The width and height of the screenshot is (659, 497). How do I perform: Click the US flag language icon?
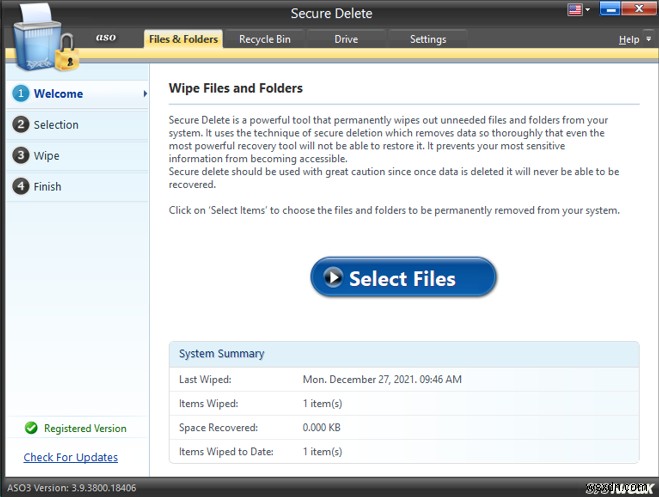tap(575, 9)
